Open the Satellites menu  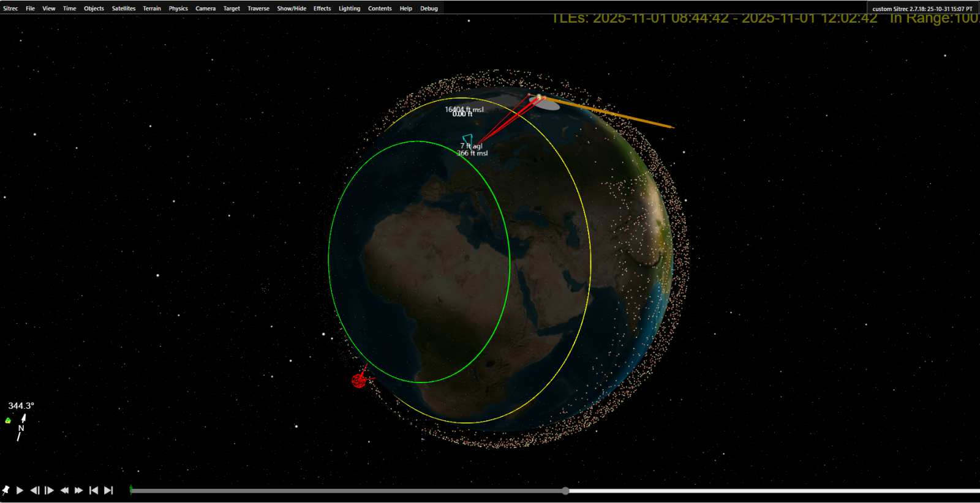click(123, 9)
